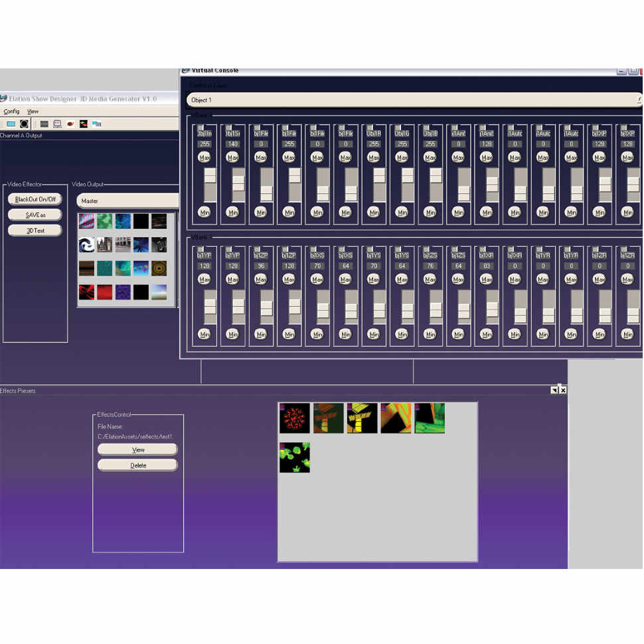Viewport: 644px width, 644px height.
Task: Click the monitor display icon in the toolbar
Action: coord(57,123)
